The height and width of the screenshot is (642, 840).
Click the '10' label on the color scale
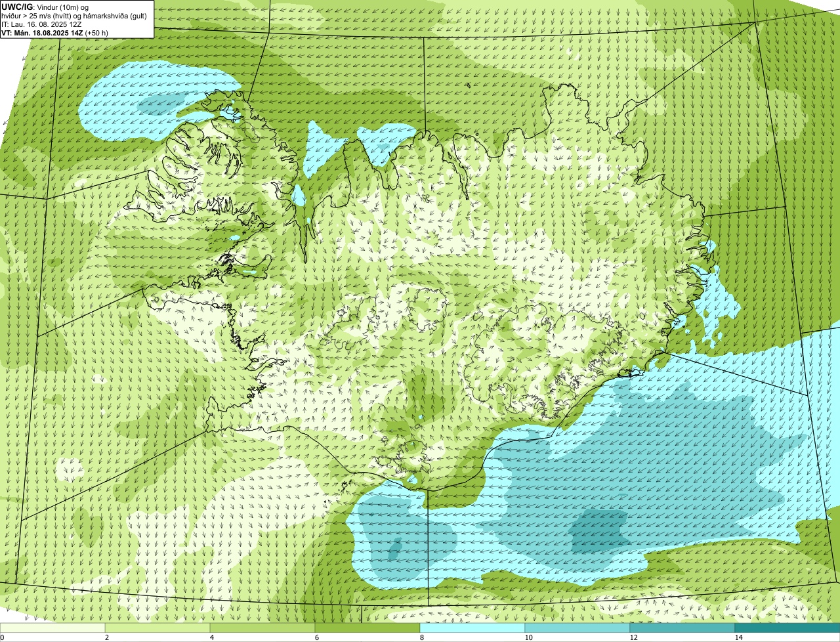click(528, 637)
